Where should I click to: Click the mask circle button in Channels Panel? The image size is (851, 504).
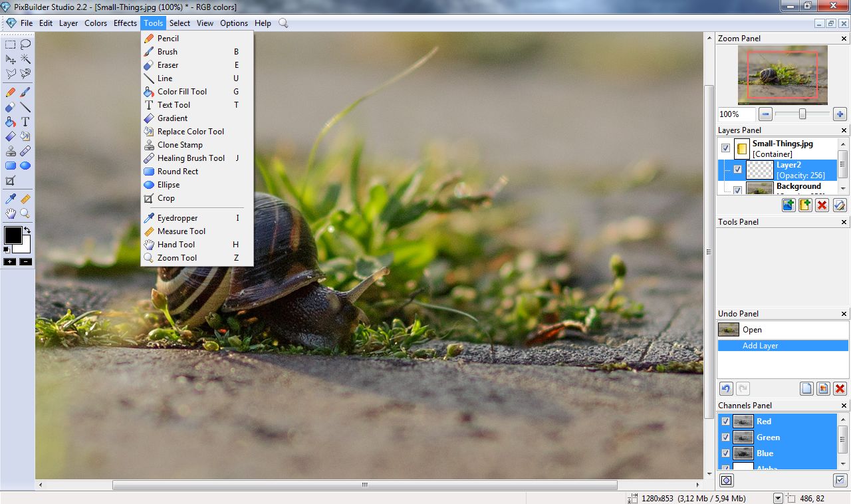(x=726, y=480)
